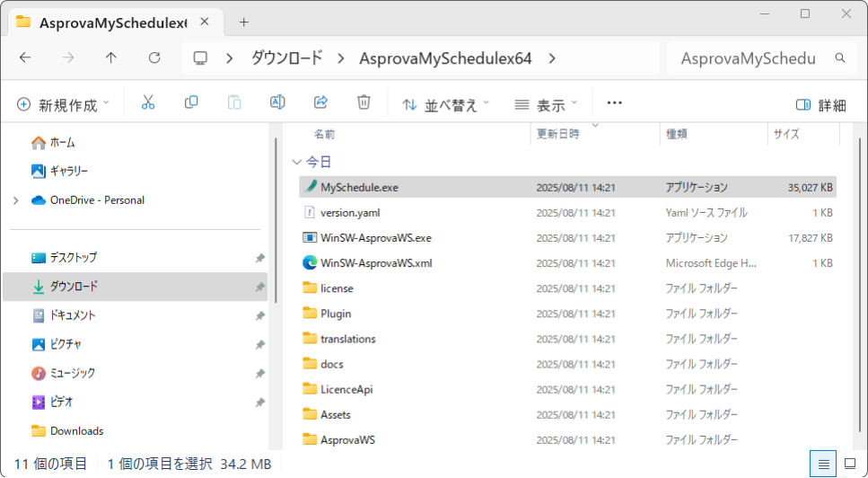Click the Paste clipboard icon

(x=234, y=103)
